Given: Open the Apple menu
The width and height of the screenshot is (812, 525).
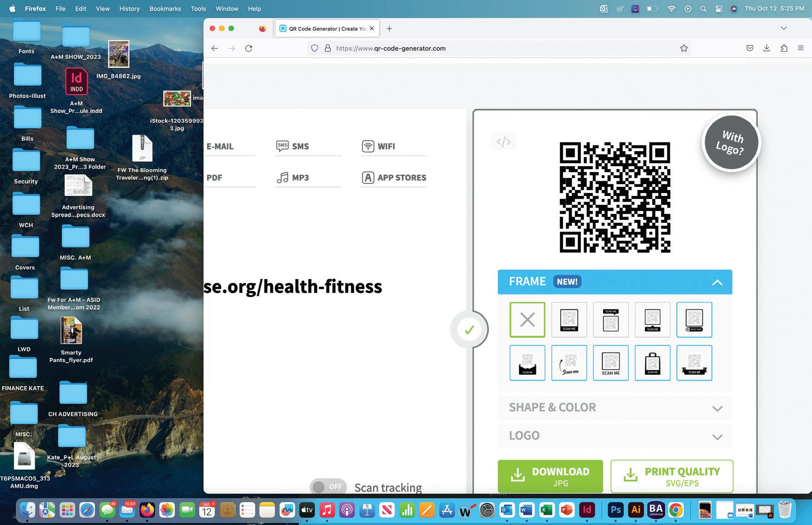Looking at the screenshot, I should [x=12, y=9].
